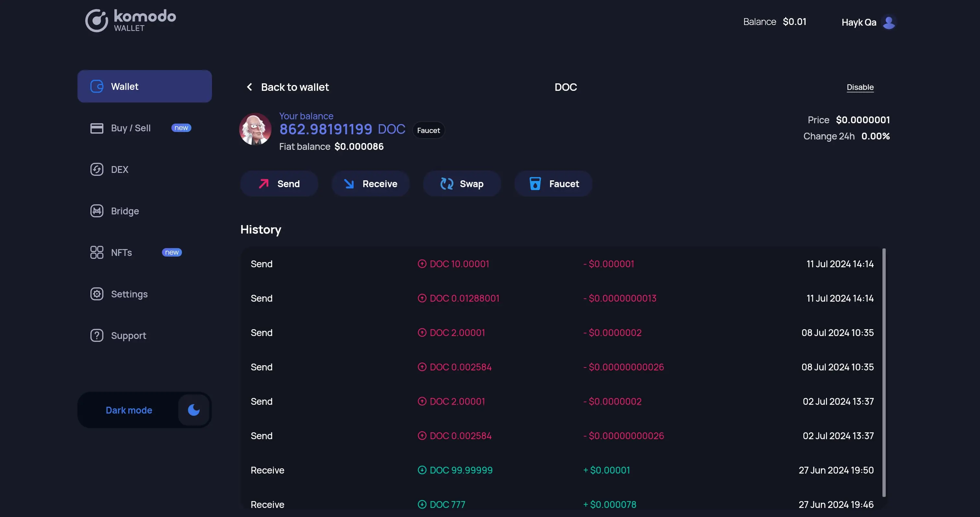Navigate to the DEX section
Screen dimensions: 980x517
(x=119, y=169)
